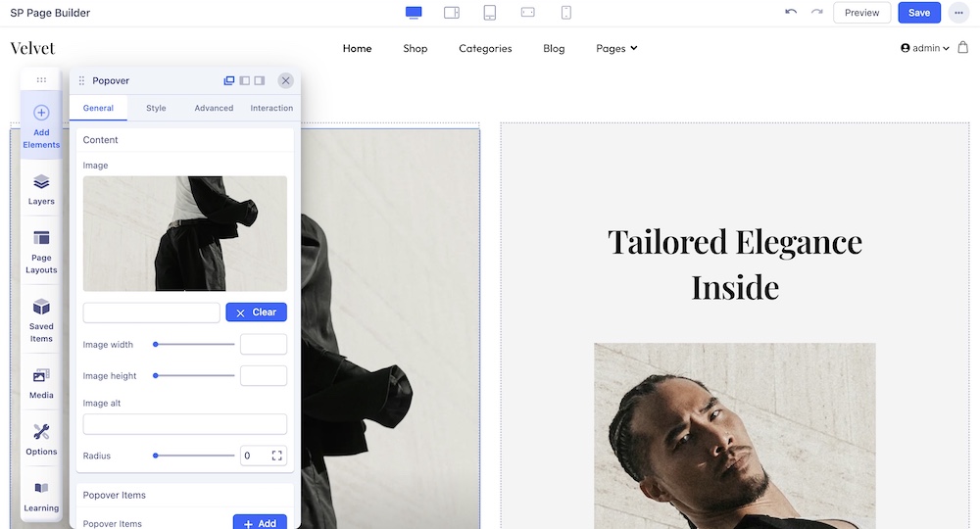
Task: Switch to desktop device preview
Action: coord(414,13)
